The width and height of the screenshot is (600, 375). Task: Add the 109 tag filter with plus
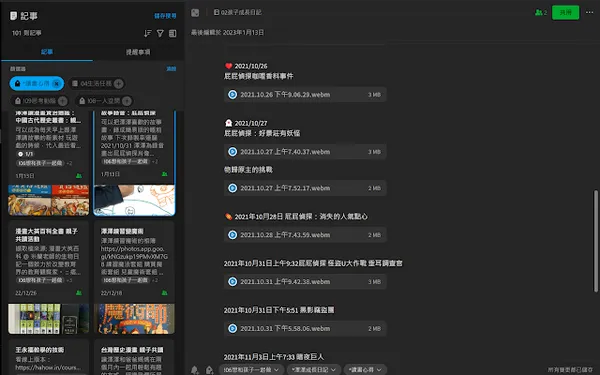pos(62,101)
